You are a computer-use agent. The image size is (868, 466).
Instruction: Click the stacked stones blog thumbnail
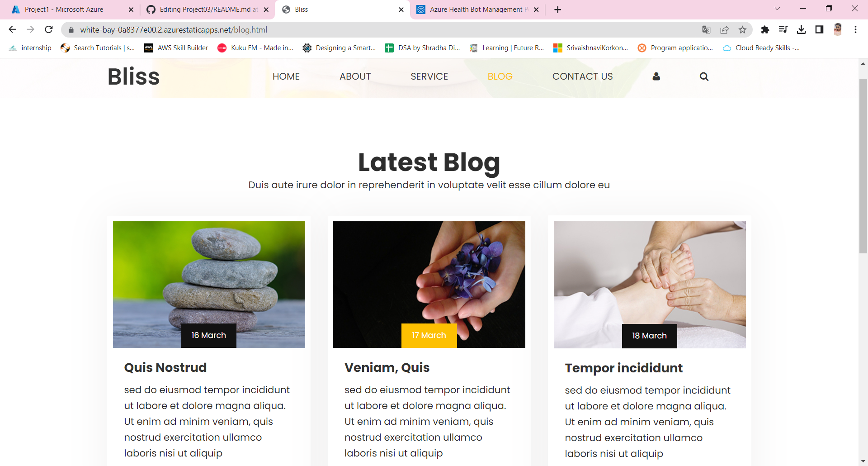click(209, 284)
